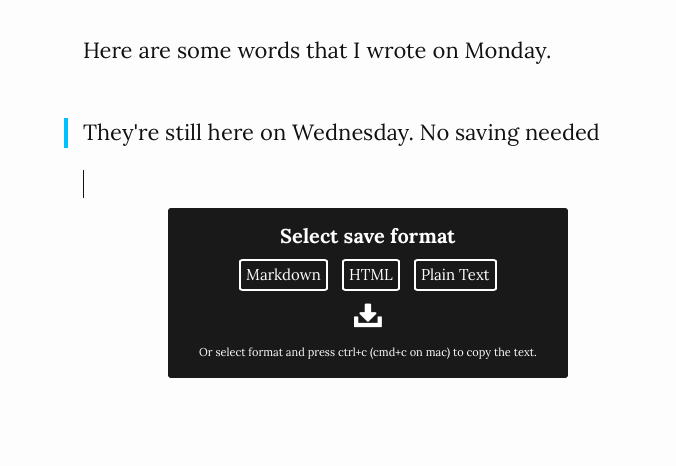Viewport: 676px width, 466px height.
Task: Click the word 'saving' in second paragraph
Action: [487, 133]
